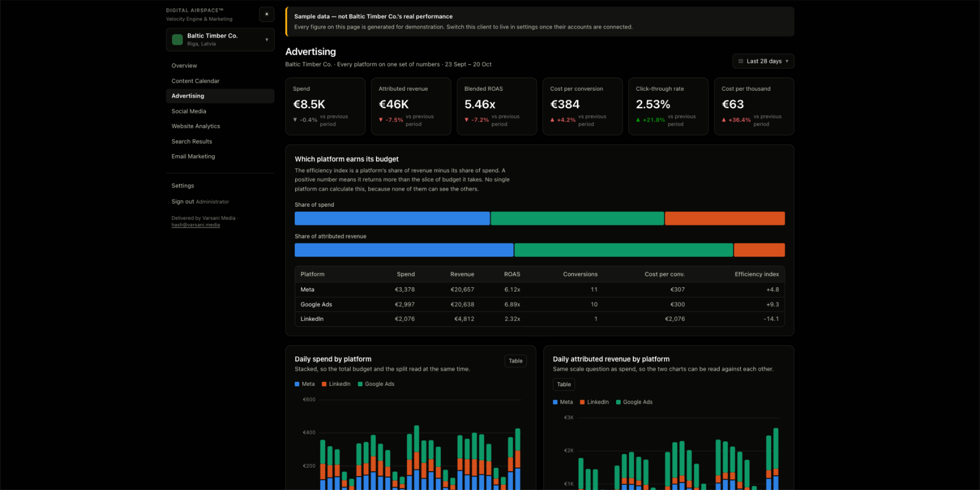Click the orange LinkedIn segment in Share of spend
This screenshot has width=980, height=490.
tap(725, 218)
